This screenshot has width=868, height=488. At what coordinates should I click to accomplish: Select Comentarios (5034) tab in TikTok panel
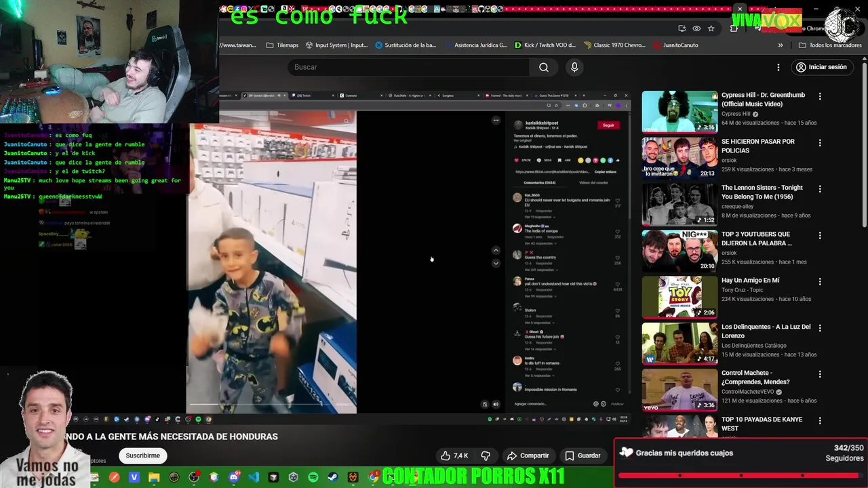539,182
